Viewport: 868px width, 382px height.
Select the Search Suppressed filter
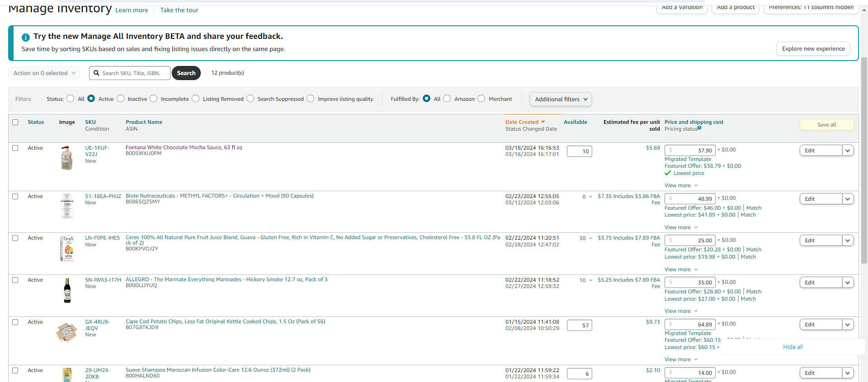click(x=250, y=99)
